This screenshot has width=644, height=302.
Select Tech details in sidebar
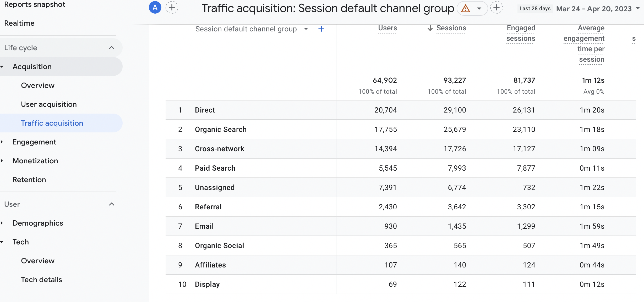click(x=41, y=279)
